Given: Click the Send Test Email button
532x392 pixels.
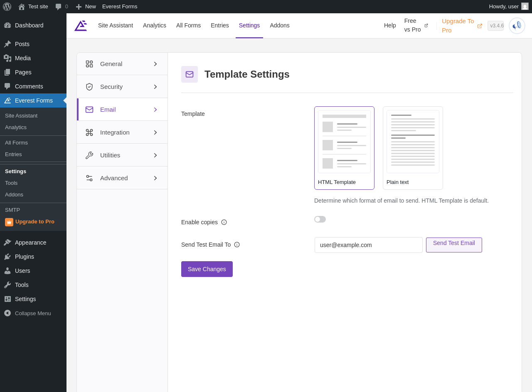Looking at the screenshot, I should [454, 245].
